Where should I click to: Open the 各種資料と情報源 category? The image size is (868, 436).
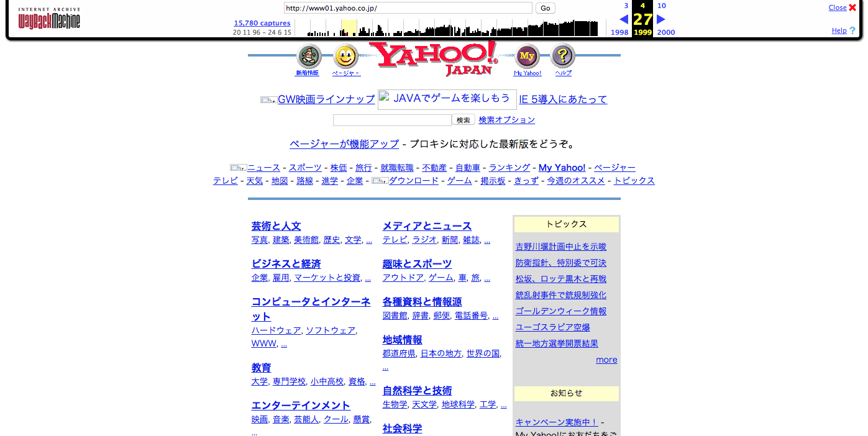click(422, 302)
